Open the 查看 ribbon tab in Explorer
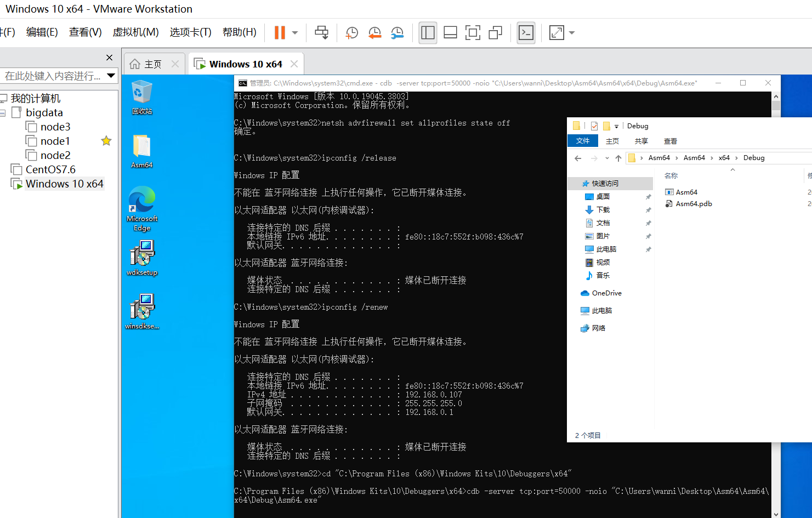Image resolution: width=812 pixels, height=518 pixels. [671, 141]
